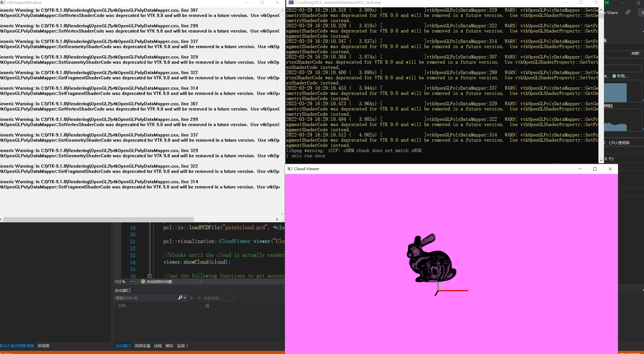Click in the 搜索(Ctrl+E) search field
Screen dimensions: 644x354
tap(146, 298)
